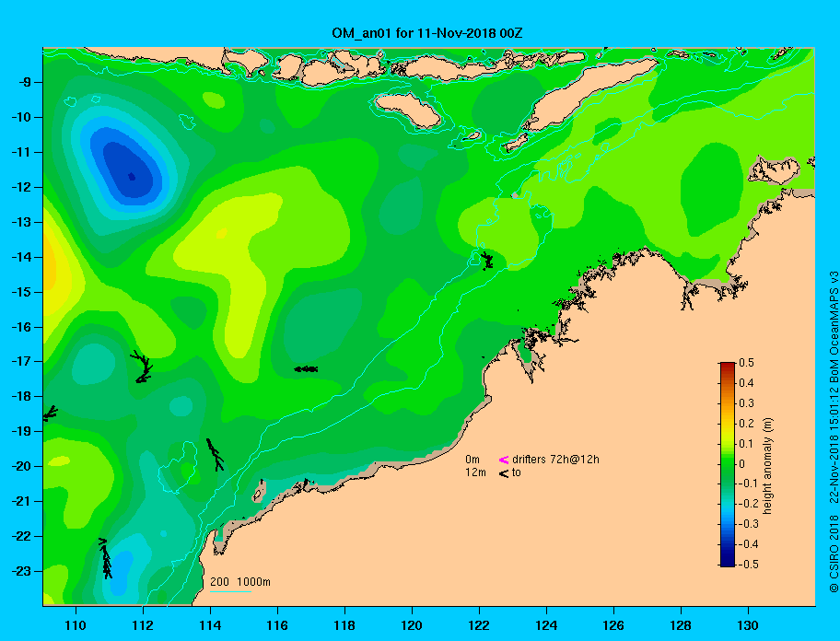
Task: Click the drifter track near 112E 17S
Action: pos(142,367)
